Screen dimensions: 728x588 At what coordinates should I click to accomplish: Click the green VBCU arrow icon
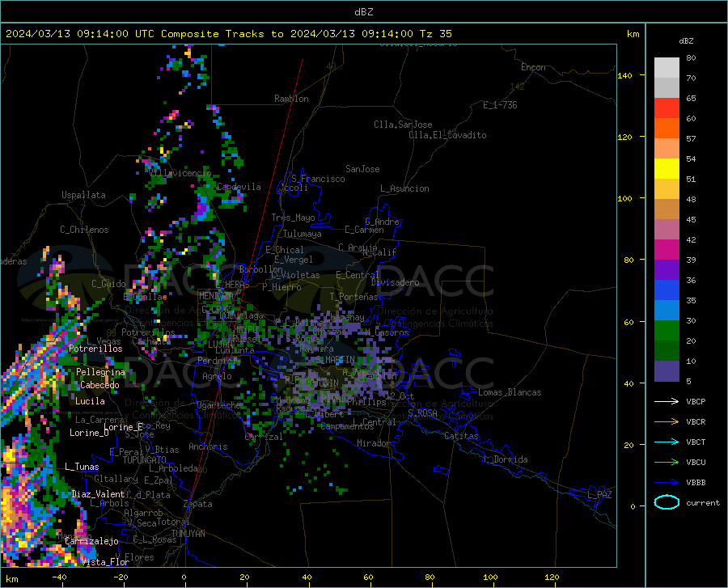(x=667, y=463)
